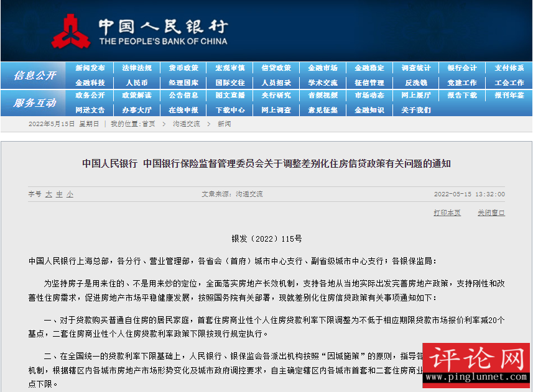The height and width of the screenshot is (392, 533).
Task: Click 下载中心 in service menu
Action: [230, 111]
